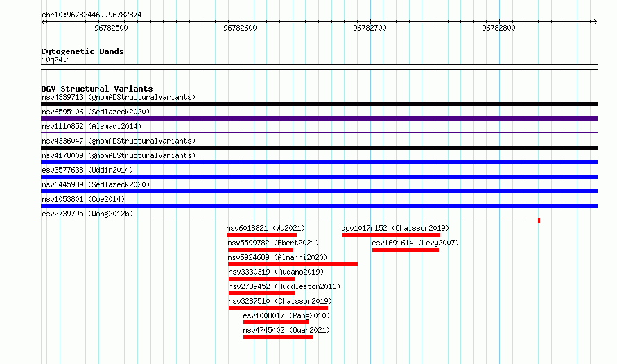This screenshot has height=364, width=617.
Task: Select the red esv1691614 variant bar
Action: [406, 250]
